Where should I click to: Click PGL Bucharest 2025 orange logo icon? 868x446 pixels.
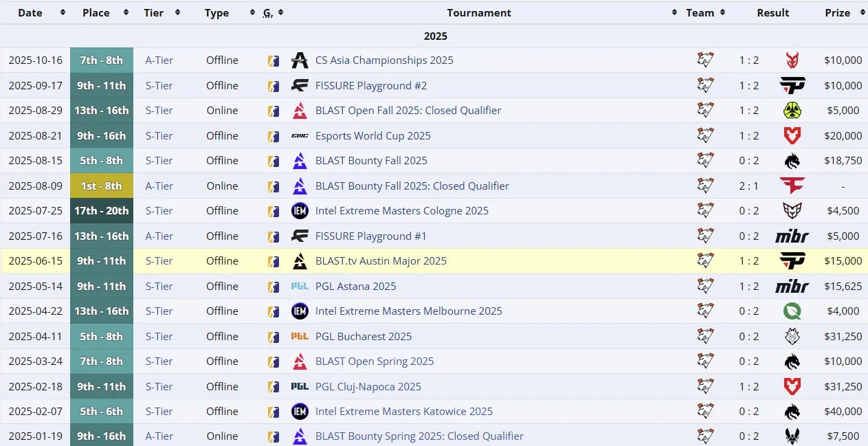coord(300,336)
